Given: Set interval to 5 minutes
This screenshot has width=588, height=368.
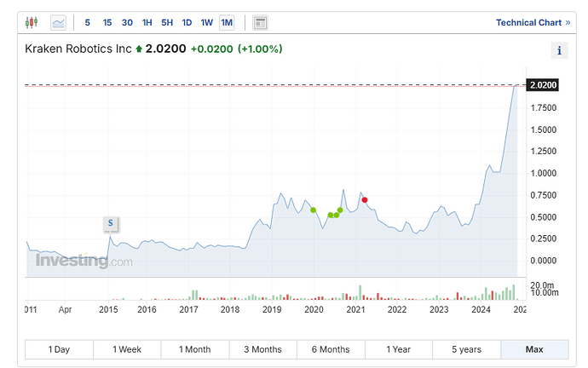Looking at the screenshot, I should point(88,23).
